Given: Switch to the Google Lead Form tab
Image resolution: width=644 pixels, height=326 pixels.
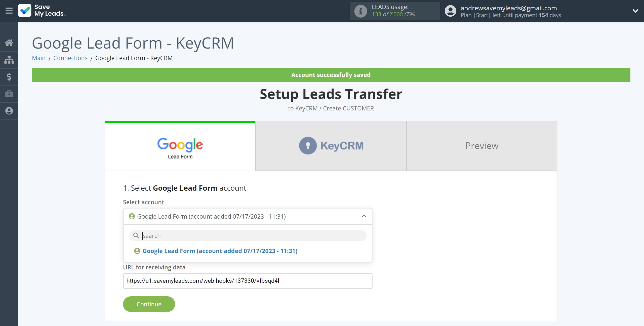Looking at the screenshot, I should coord(180,146).
